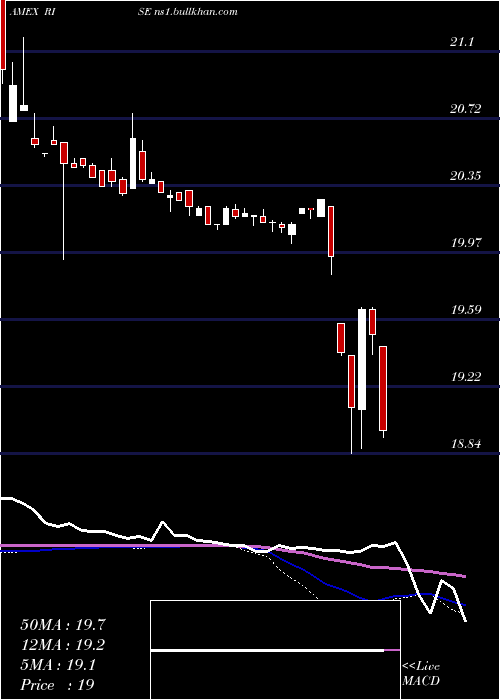Viewport: 500px width, 700px height.
Task: Click the ns1.bullkhan.com site text
Action: coord(196,12)
